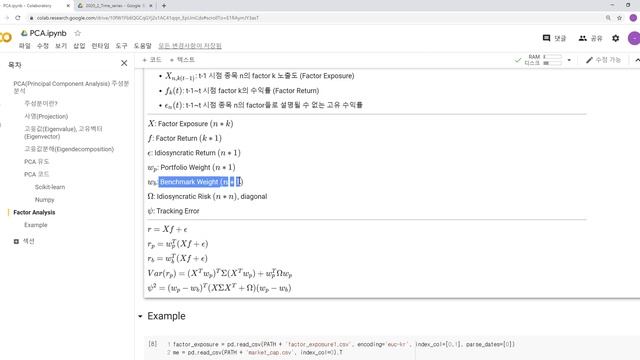Click the Portfolio Weight definition line

pos(191,167)
